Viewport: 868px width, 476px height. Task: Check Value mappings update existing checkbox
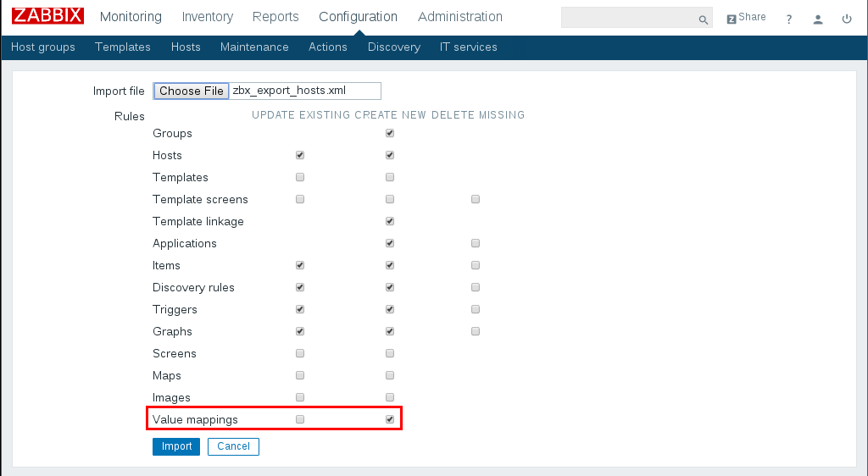click(300, 419)
